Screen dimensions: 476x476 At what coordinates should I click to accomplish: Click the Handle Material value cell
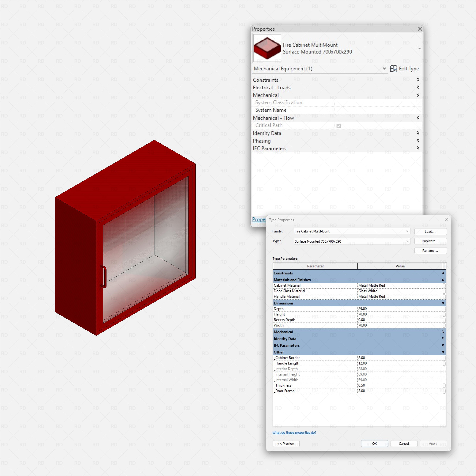coord(400,296)
